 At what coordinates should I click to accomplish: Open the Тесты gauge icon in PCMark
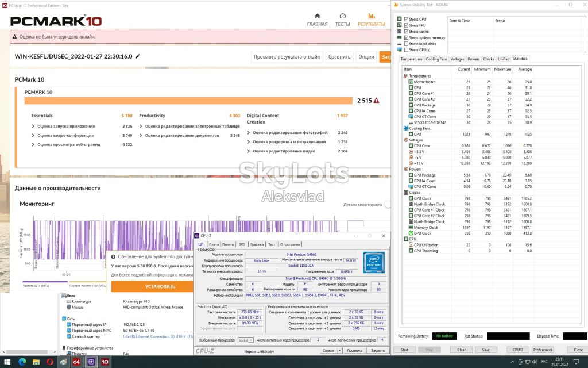point(342,16)
